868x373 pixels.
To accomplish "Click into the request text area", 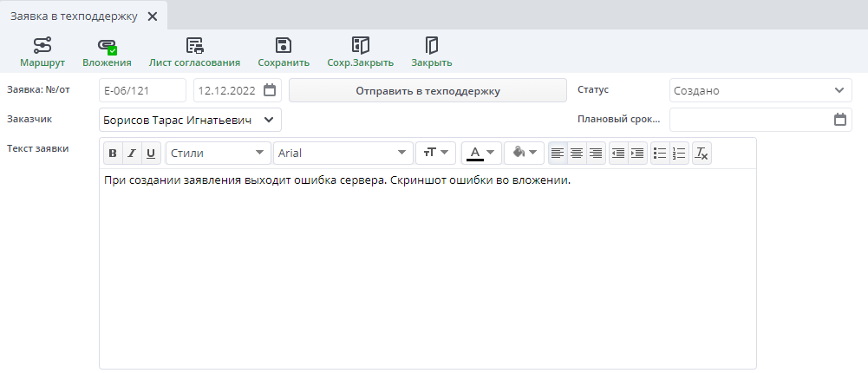I will [427, 268].
